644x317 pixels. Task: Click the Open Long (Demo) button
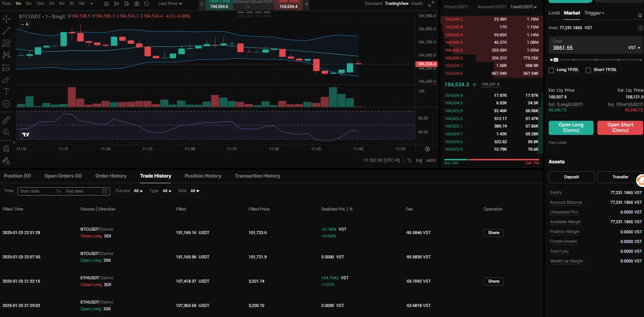571,128
